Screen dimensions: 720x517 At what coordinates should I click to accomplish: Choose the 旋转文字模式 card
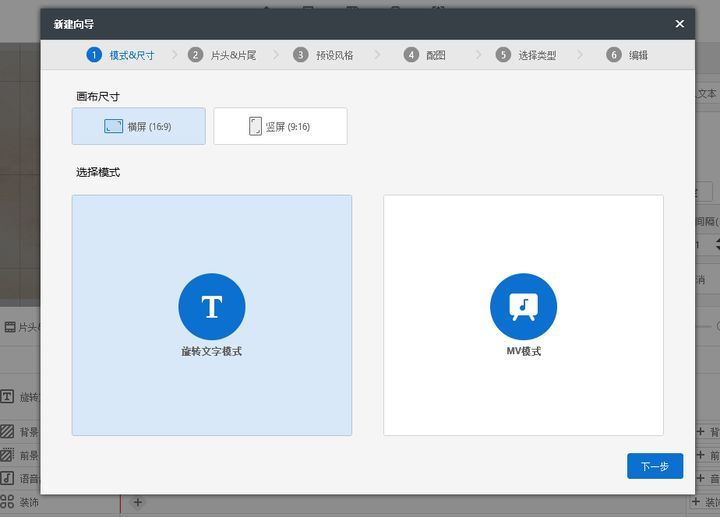tap(212, 315)
